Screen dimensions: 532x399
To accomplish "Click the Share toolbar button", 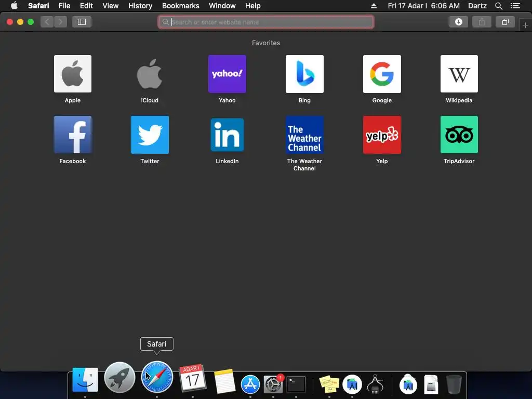I will [x=482, y=22].
